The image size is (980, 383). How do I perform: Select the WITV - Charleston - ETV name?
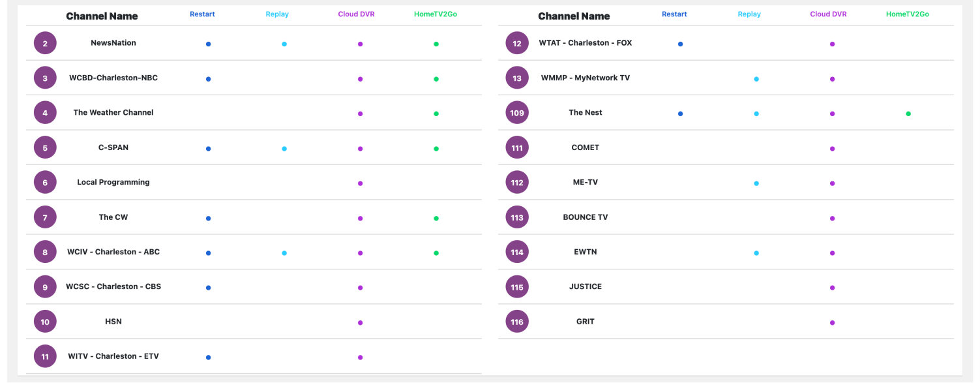pos(113,356)
